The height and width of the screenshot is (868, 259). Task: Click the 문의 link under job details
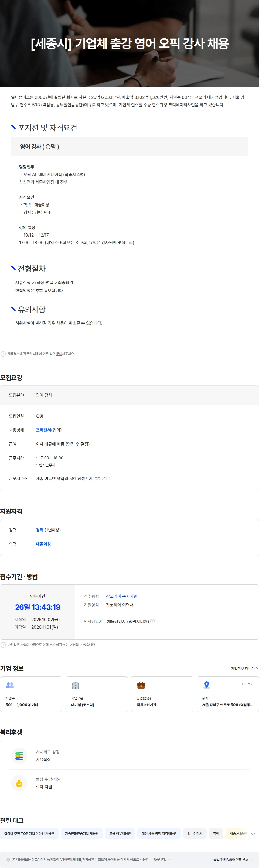[x=59, y=354]
